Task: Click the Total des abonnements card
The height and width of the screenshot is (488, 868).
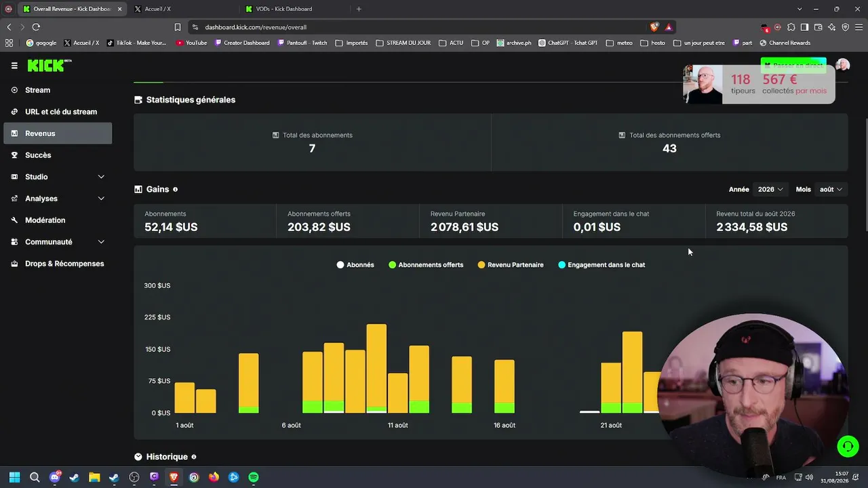Action: [x=312, y=142]
